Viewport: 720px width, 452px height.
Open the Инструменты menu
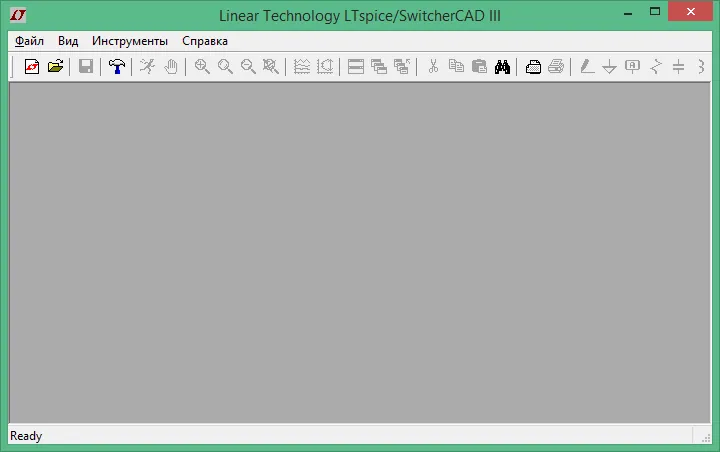click(x=130, y=41)
